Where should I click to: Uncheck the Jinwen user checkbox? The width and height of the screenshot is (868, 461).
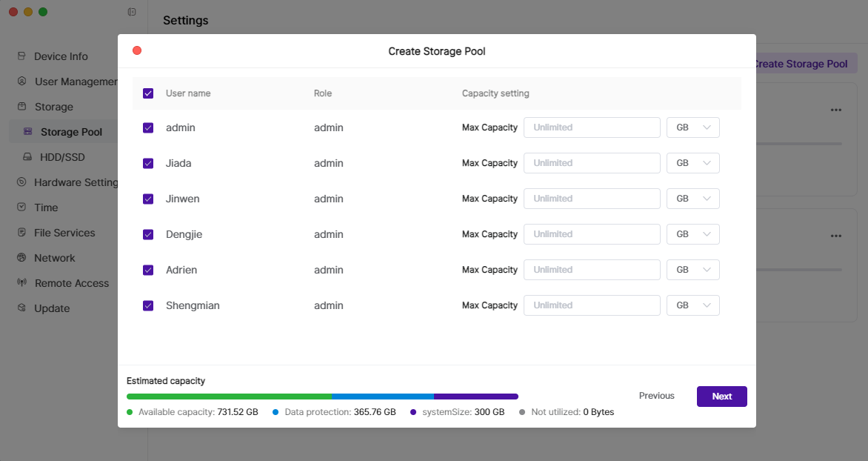[148, 199]
